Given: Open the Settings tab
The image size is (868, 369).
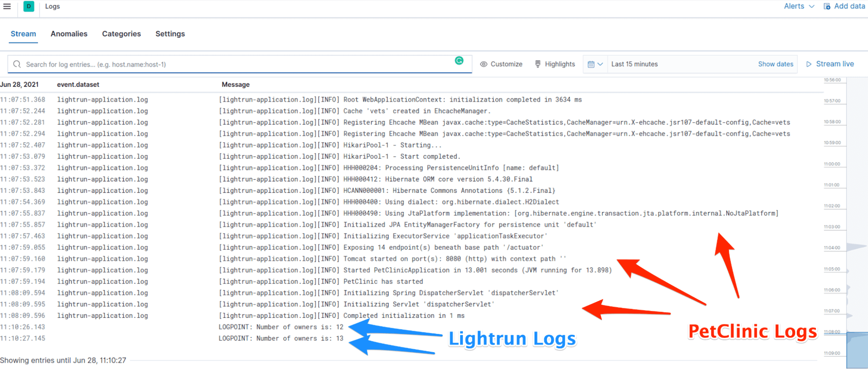Looking at the screenshot, I should 170,34.
